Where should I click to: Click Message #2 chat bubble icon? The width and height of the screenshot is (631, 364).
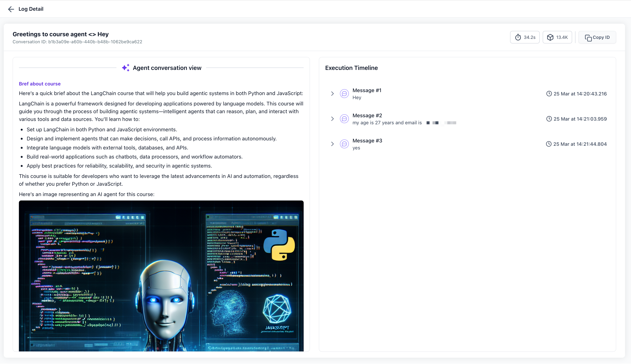tap(344, 119)
